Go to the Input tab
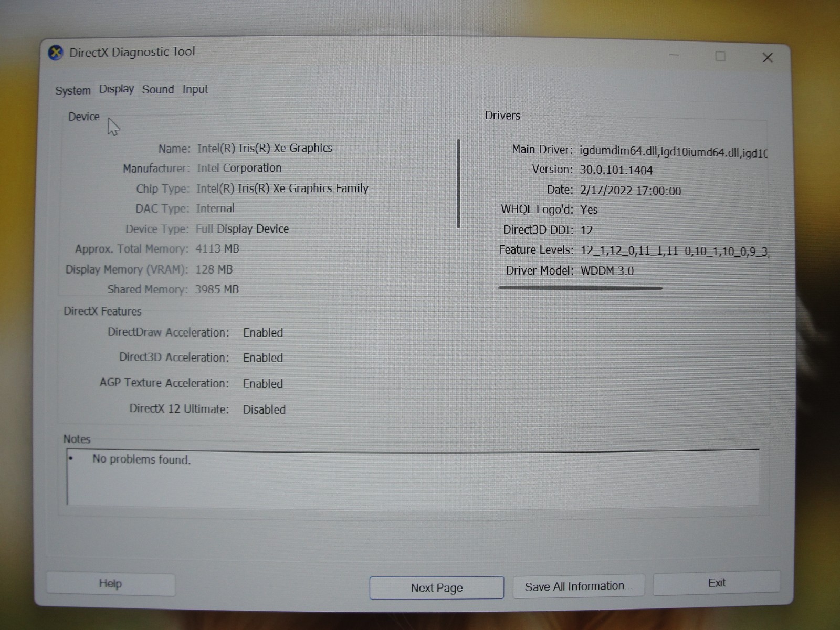This screenshot has height=630, width=840. point(195,89)
